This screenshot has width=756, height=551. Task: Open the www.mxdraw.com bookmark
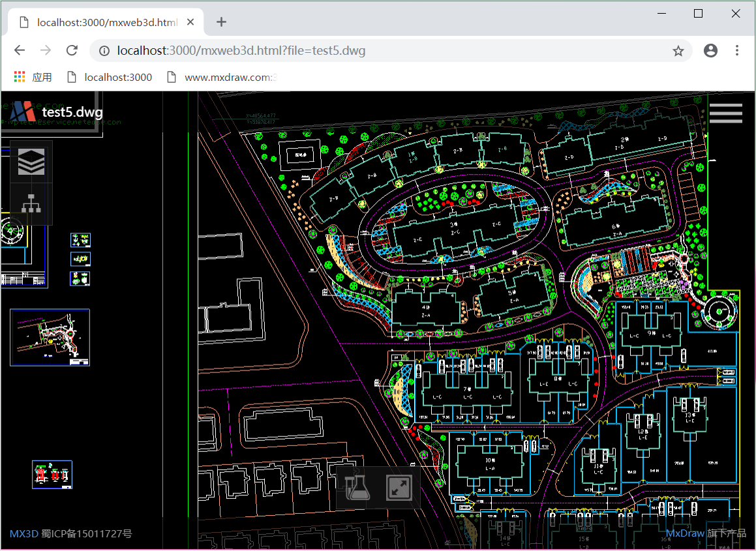coord(222,77)
